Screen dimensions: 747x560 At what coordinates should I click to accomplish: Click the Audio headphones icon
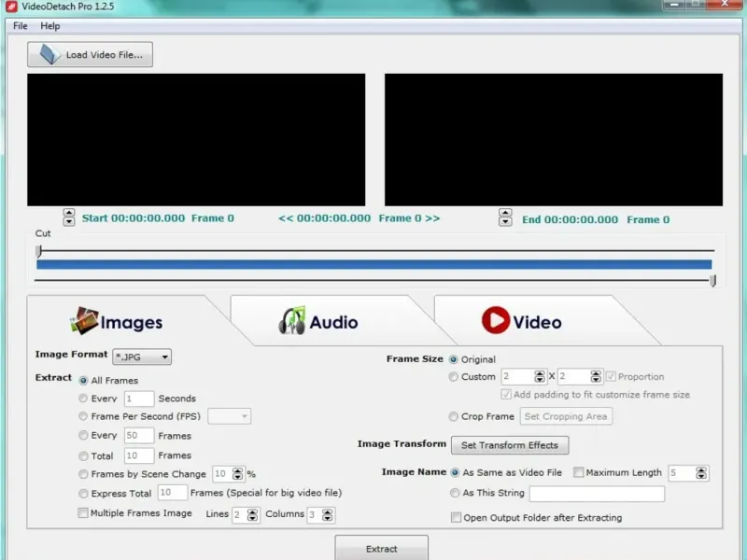pos(291,320)
